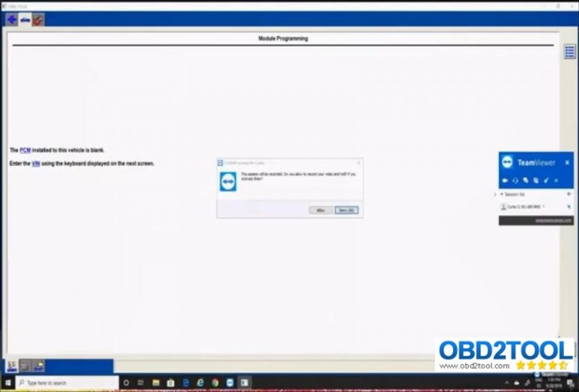Close the TeamViewer side panel

[567, 162]
